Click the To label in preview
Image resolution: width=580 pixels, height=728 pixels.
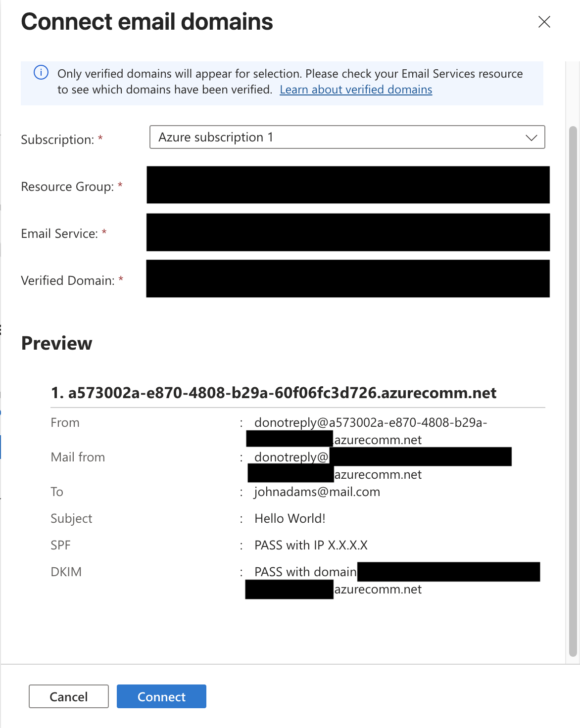(57, 492)
